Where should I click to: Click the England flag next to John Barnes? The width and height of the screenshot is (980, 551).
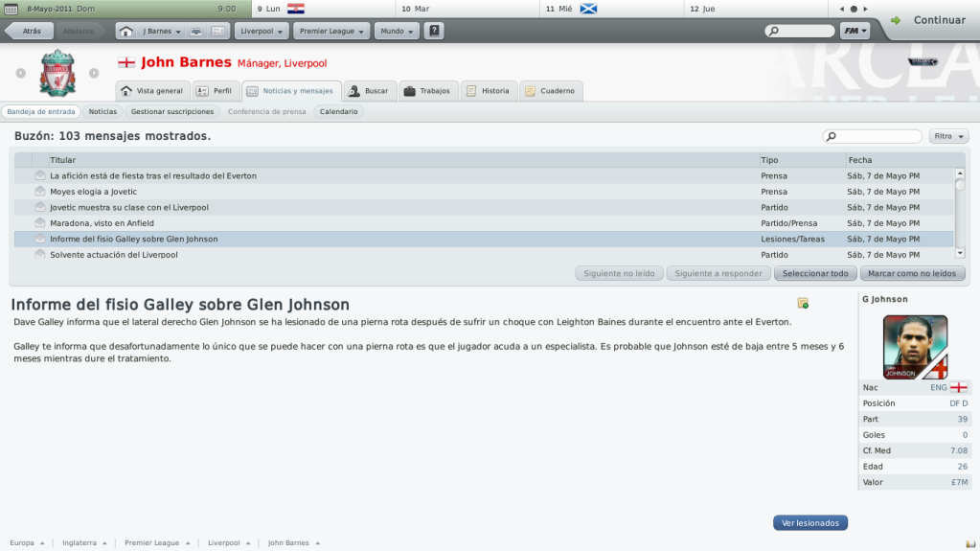[x=126, y=62]
